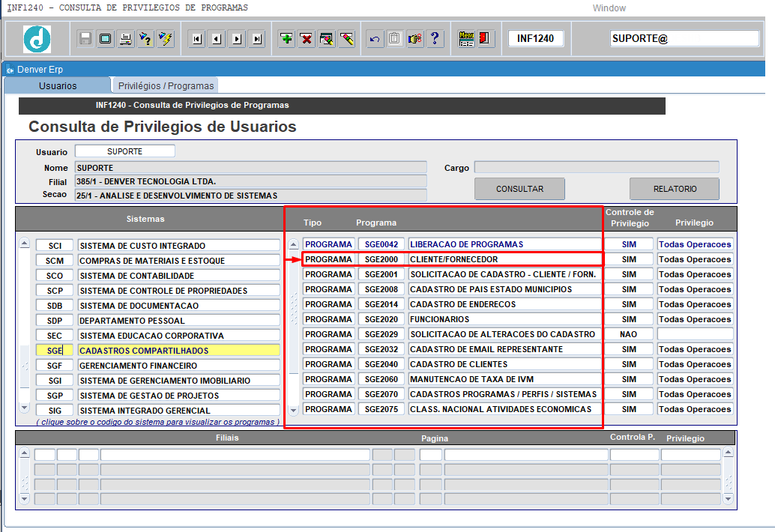Screen dimensions: 775x532
Task: Select the SCO system code
Action: 55,276
